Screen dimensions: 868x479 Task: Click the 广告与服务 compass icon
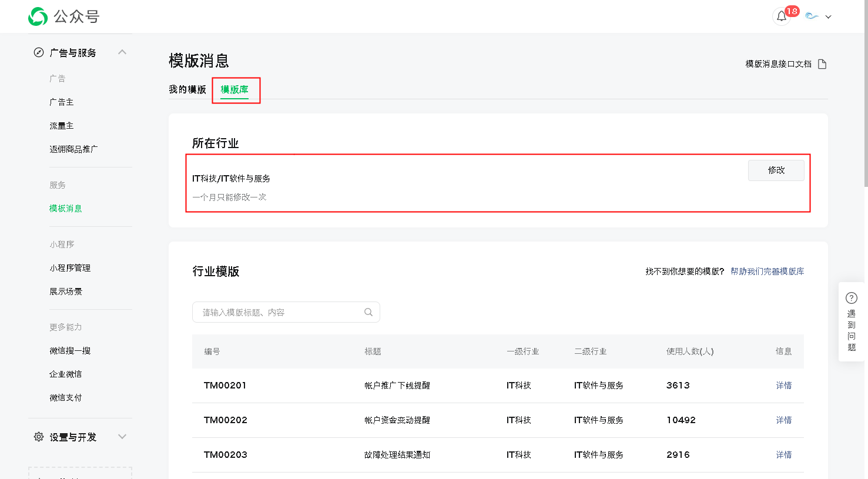[x=39, y=52]
